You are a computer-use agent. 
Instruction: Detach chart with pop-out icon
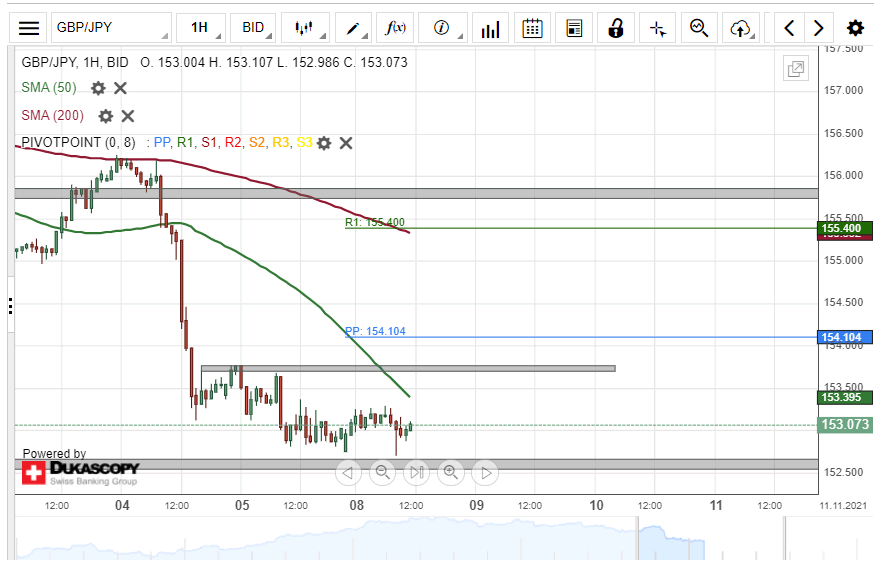pyautogui.click(x=796, y=69)
